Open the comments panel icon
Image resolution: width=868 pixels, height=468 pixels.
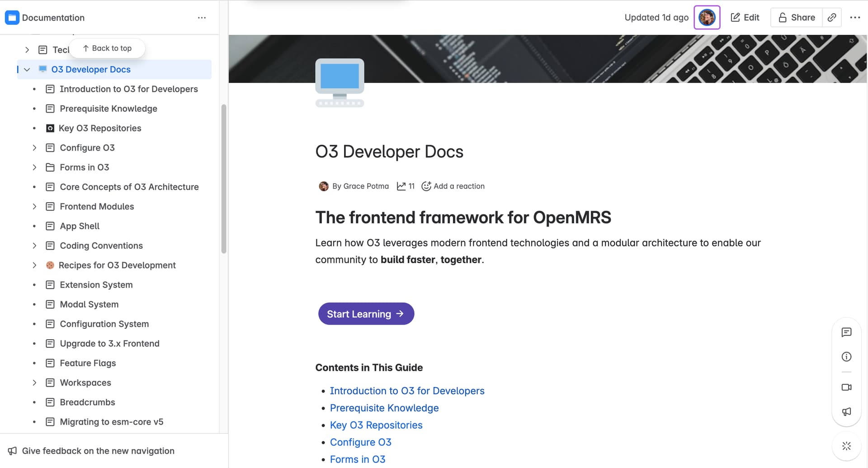846,332
